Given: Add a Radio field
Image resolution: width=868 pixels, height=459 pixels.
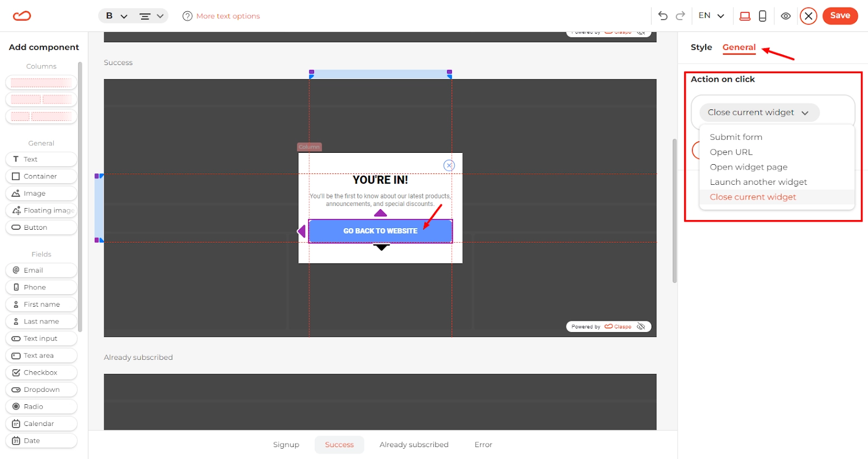Looking at the screenshot, I should (41, 407).
